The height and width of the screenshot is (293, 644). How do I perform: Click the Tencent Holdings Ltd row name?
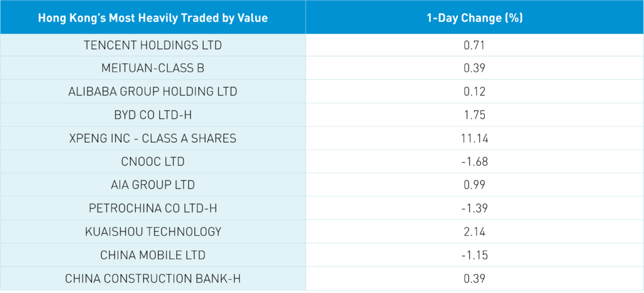(153, 45)
